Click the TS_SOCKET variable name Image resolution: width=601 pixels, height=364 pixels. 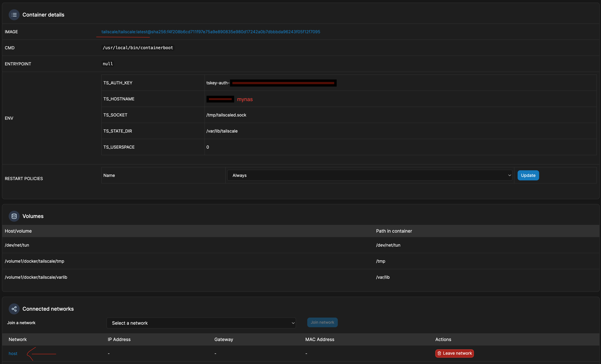point(115,115)
